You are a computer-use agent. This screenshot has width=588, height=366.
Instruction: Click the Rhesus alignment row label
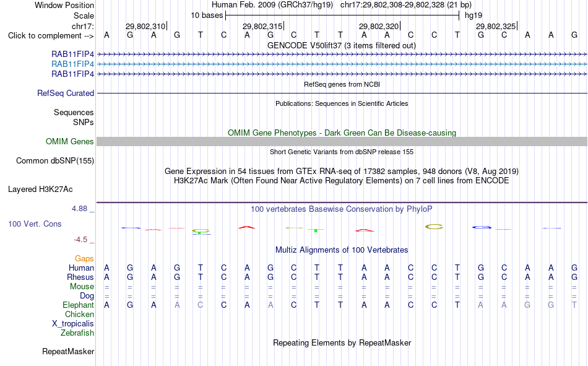(80, 277)
